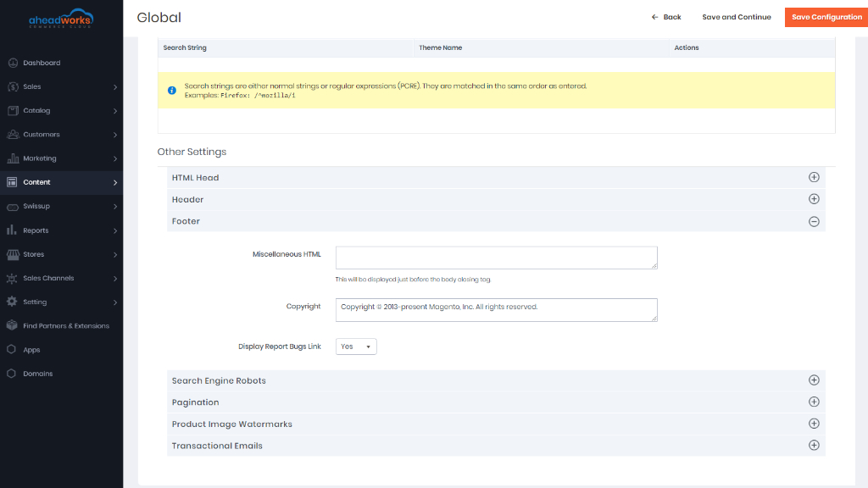Expand Header section with plus icon

(814, 199)
